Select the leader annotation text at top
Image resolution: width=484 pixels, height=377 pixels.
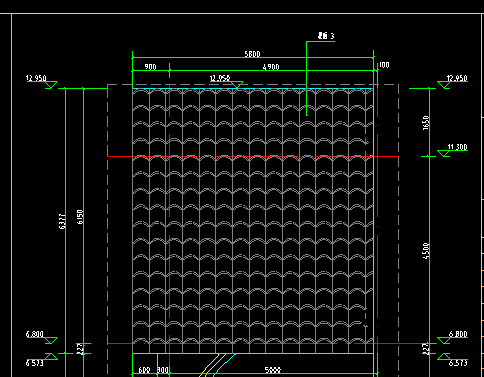(326, 36)
